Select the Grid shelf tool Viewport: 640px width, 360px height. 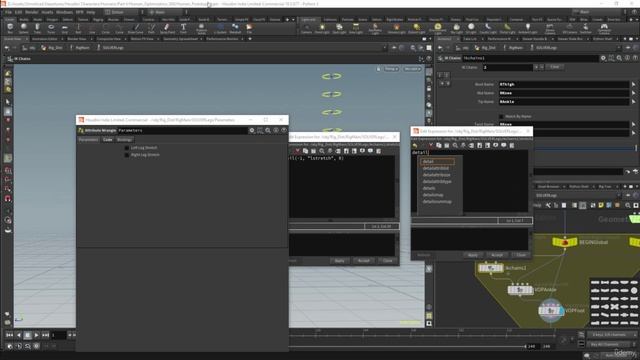click(65, 28)
